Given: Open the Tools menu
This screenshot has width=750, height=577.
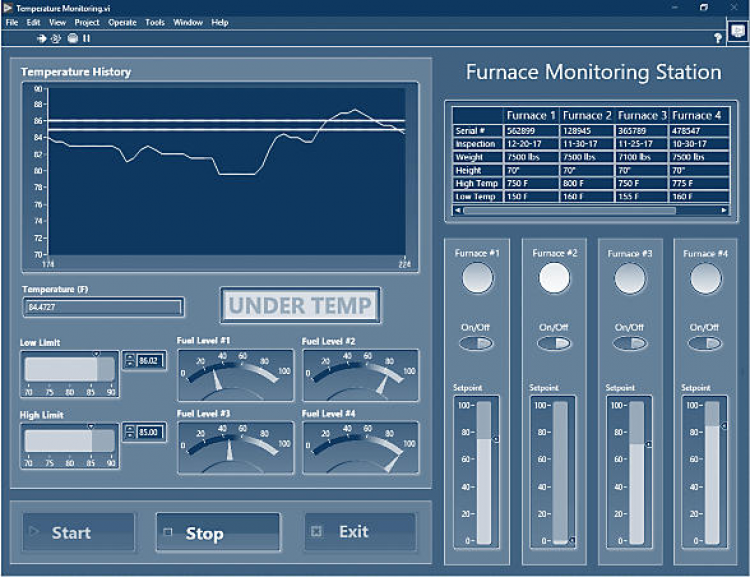Looking at the screenshot, I should point(155,22).
